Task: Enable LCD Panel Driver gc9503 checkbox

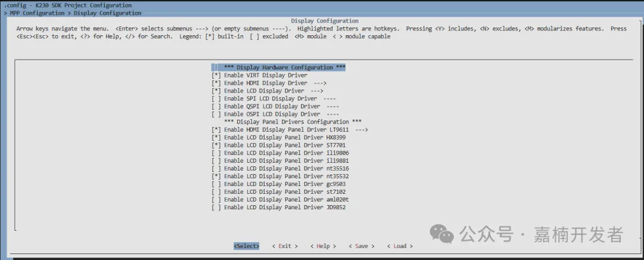Action: (216, 184)
